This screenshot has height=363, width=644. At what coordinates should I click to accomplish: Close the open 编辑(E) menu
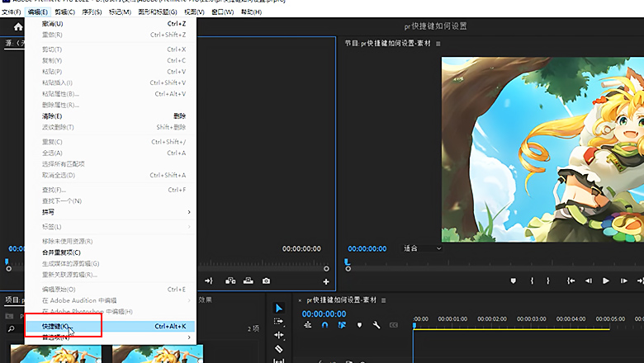(38, 12)
